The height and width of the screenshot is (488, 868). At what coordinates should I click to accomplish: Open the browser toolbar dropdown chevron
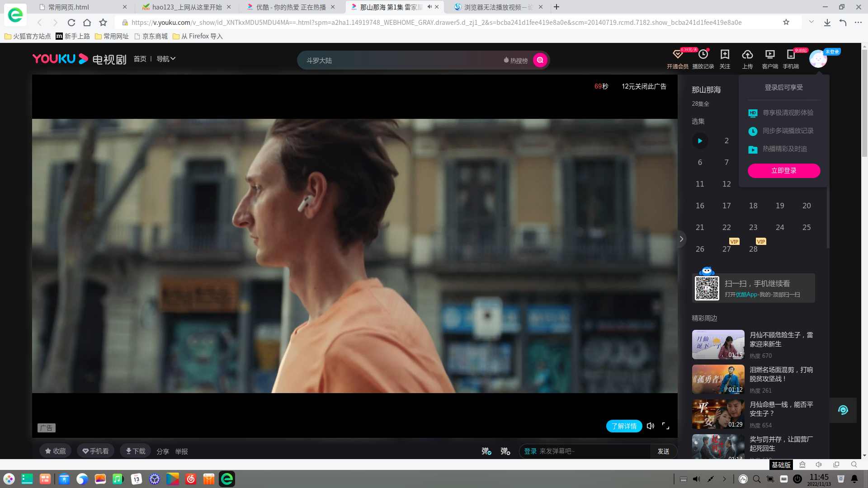click(811, 22)
